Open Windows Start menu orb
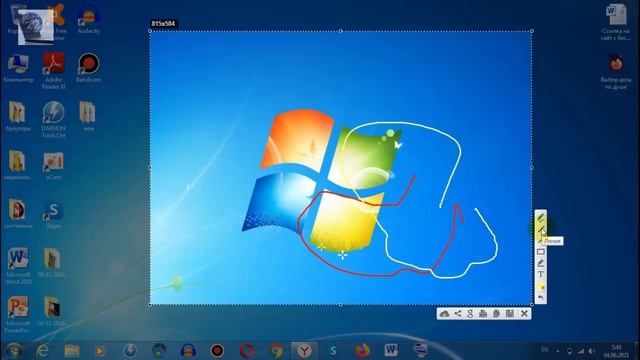The height and width of the screenshot is (360, 640). point(14,350)
